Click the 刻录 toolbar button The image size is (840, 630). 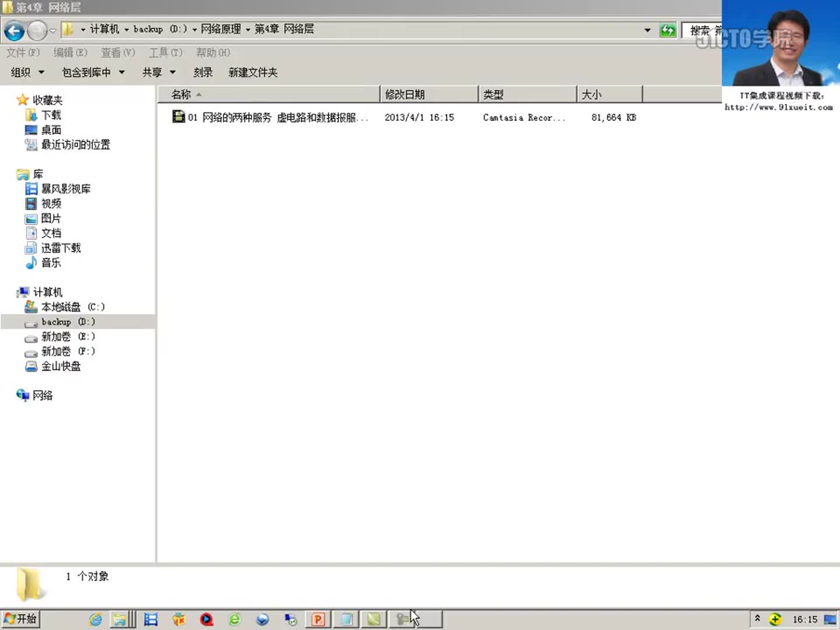tap(203, 72)
